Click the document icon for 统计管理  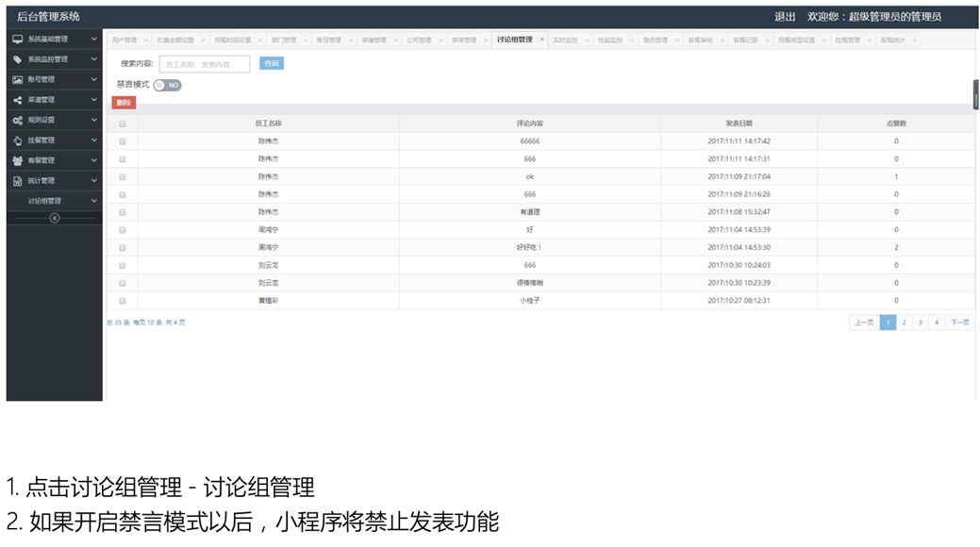pos(18,181)
